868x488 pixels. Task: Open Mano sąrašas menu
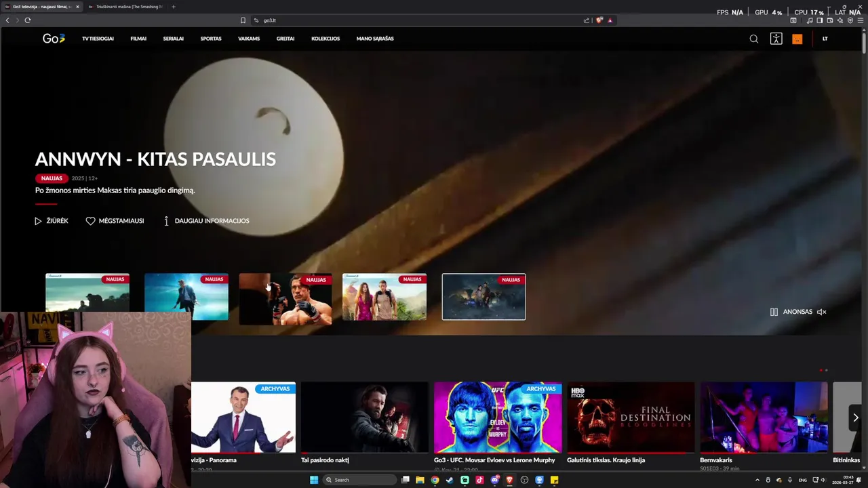point(375,39)
